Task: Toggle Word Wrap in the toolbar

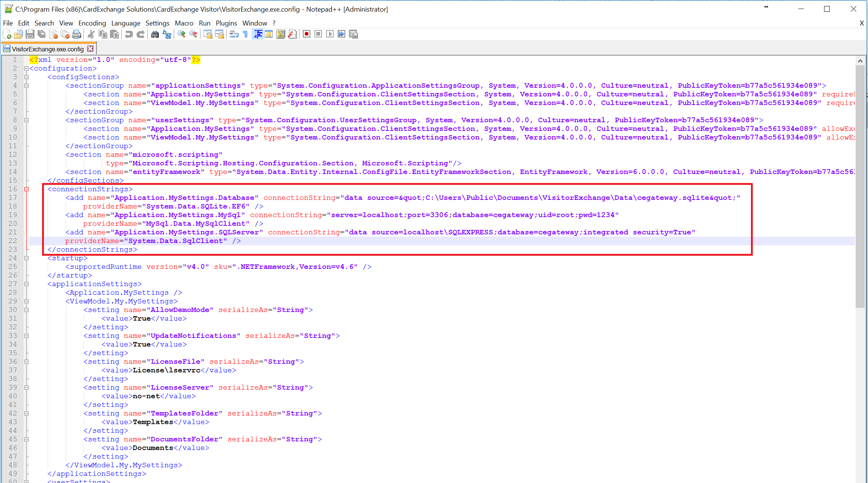Action: tap(234, 34)
